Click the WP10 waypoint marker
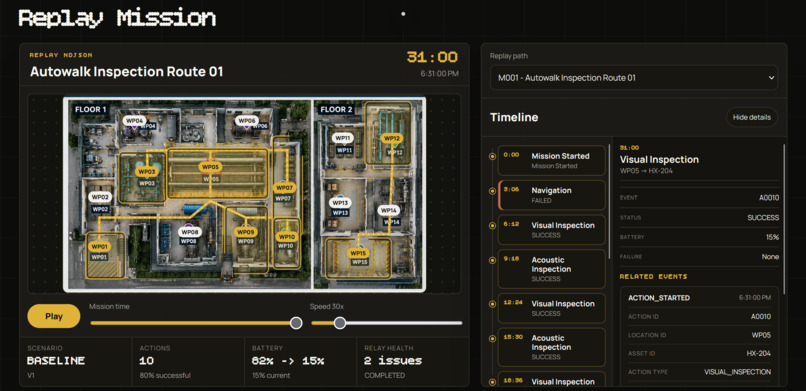The height and width of the screenshot is (391, 806). click(286, 237)
